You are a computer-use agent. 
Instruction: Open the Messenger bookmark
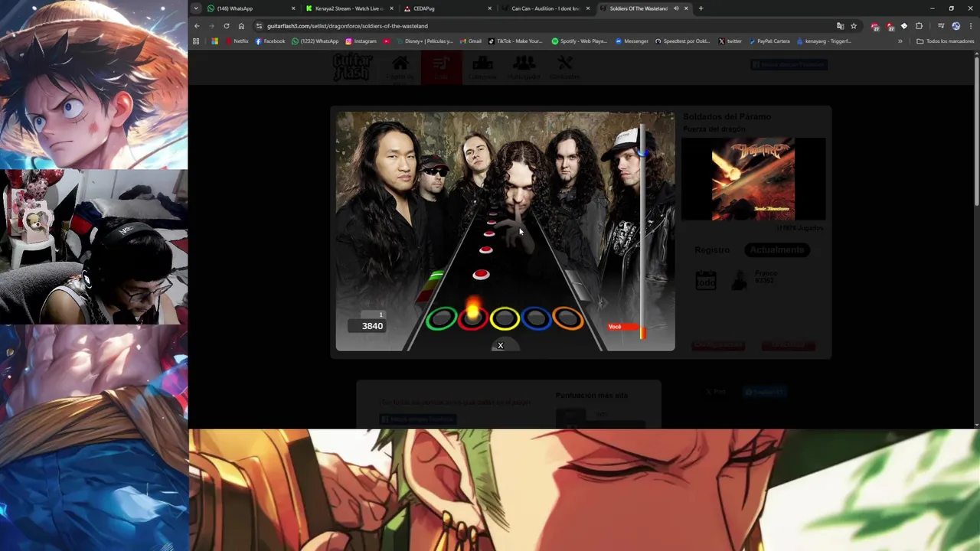[632, 41]
